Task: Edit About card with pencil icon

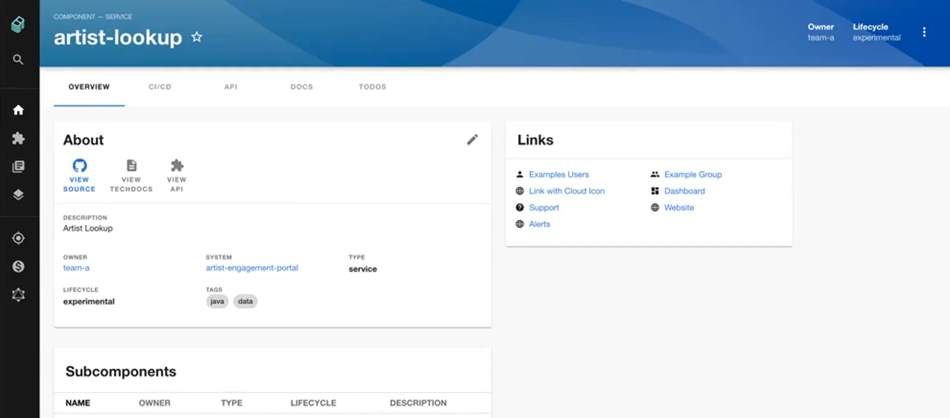Action: pos(473,139)
